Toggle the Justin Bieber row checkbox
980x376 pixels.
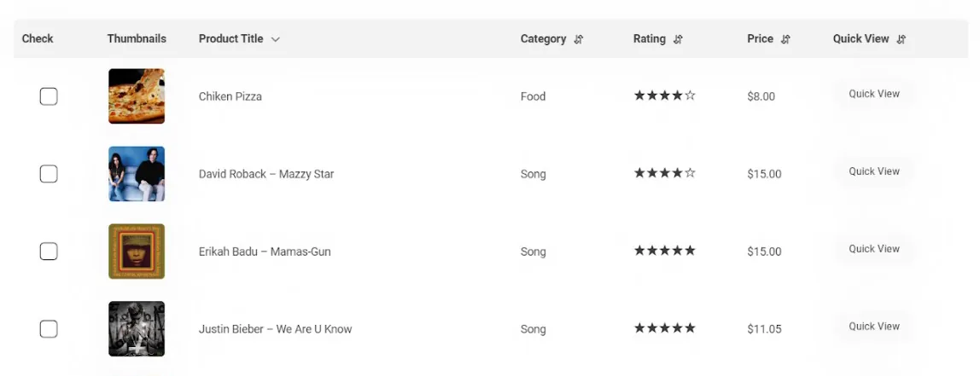49,329
